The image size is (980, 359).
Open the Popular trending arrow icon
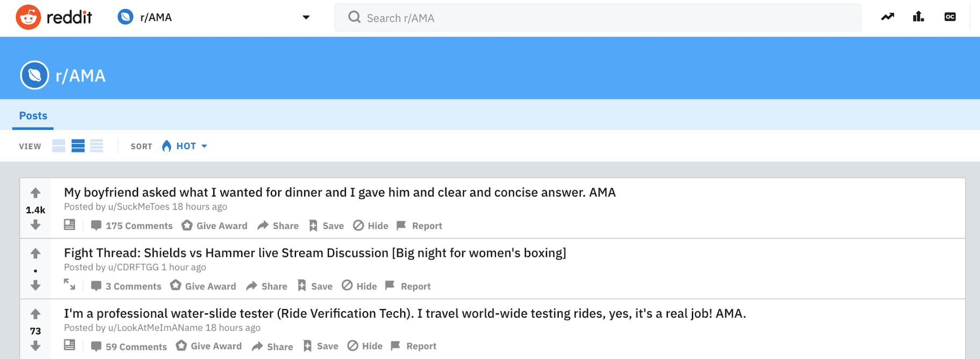pyautogui.click(x=888, y=17)
